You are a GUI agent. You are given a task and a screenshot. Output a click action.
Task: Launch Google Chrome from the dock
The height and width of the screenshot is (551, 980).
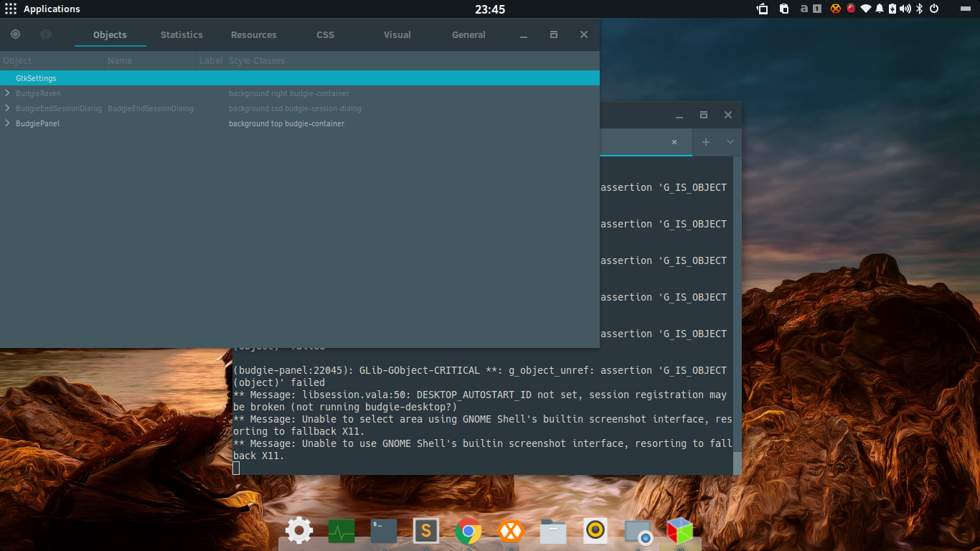coord(468,531)
